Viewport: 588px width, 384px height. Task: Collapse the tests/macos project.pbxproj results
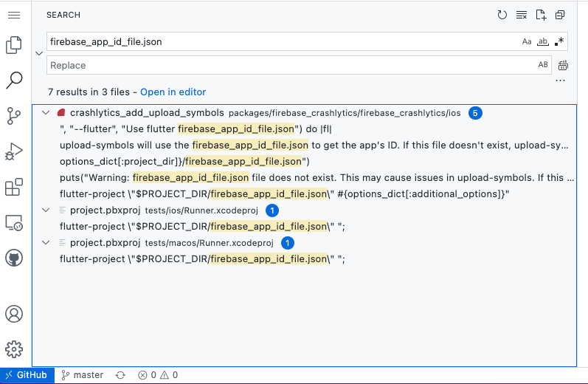(46, 243)
